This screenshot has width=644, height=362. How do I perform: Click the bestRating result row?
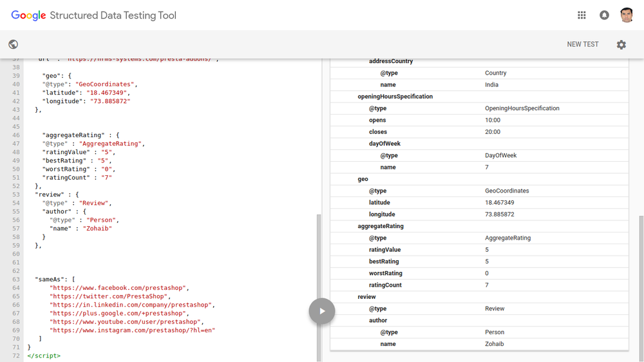(479, 262)
